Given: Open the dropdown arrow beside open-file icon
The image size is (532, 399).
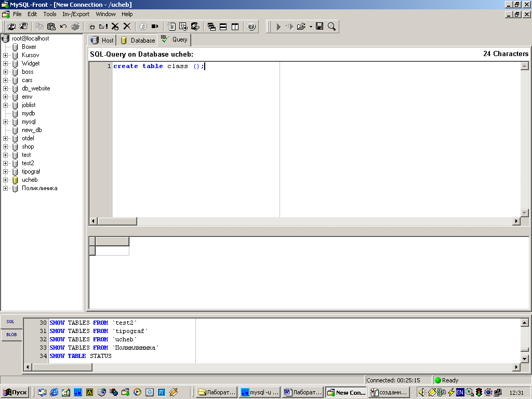Looking at the screenshot, I should coord(311,26).
